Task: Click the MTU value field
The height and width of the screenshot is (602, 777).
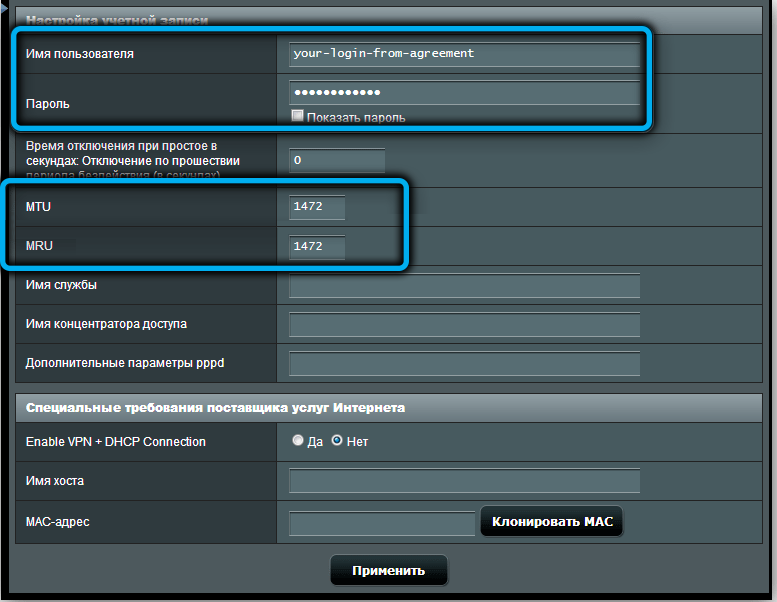Action: (x=317, y=207)
